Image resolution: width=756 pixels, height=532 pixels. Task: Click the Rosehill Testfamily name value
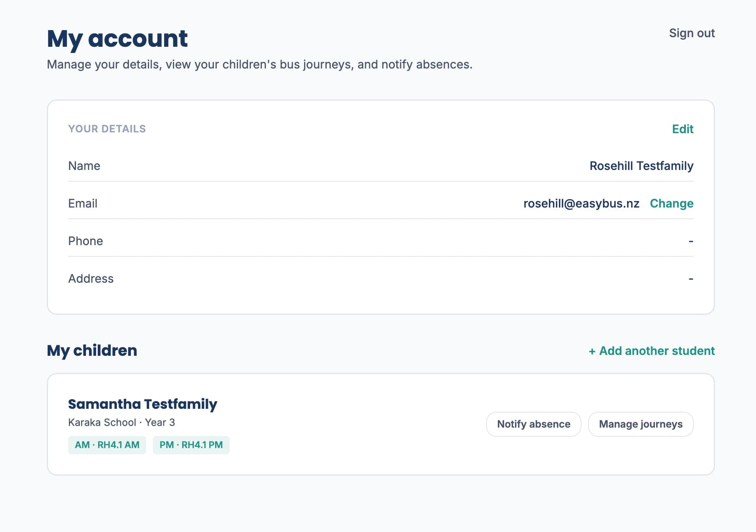[641, 166]
